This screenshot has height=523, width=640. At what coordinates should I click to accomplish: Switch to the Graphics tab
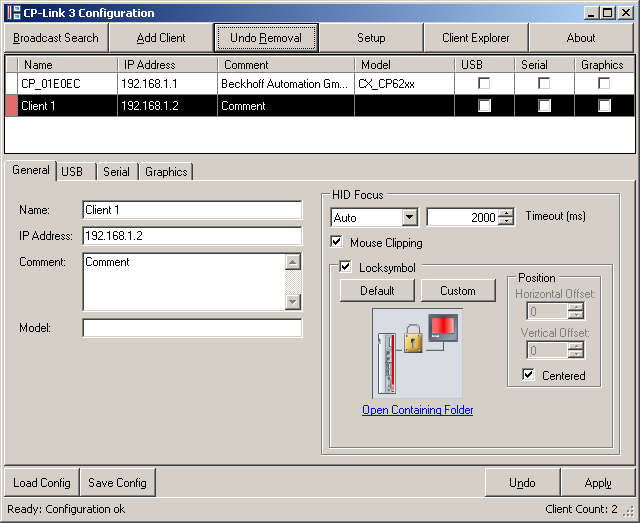pyautogui.click(x=166, y=172)
